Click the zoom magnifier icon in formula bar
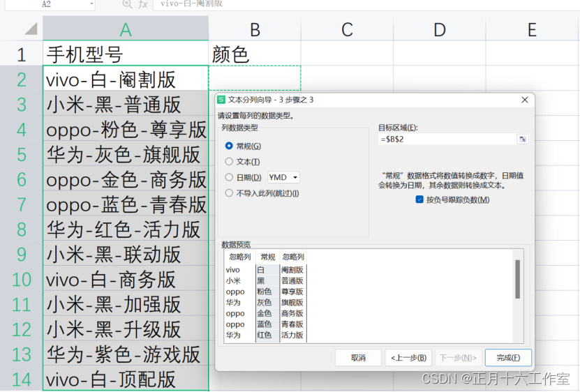 coord(127,3)
